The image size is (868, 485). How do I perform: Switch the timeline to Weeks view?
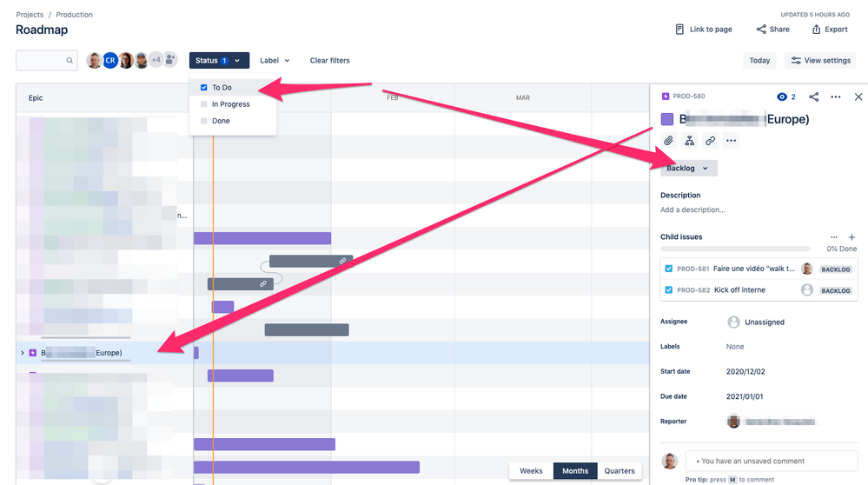coord(531,470)
